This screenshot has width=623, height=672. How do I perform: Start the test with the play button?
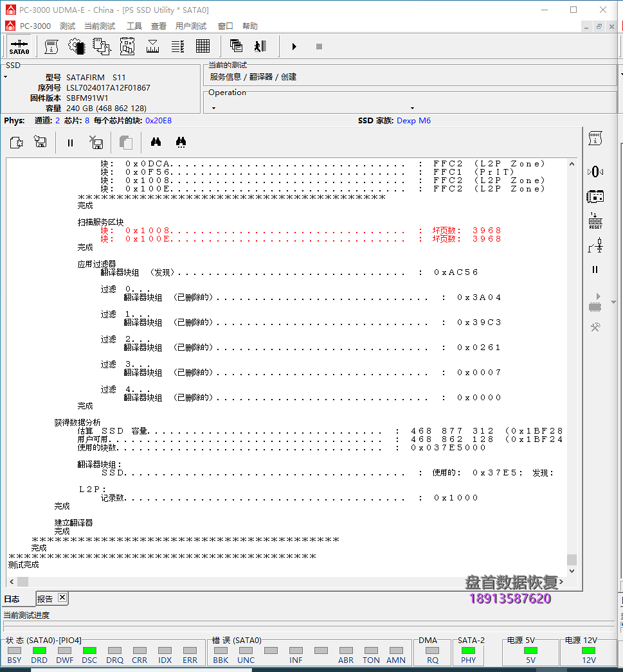(x=294, y=46)
